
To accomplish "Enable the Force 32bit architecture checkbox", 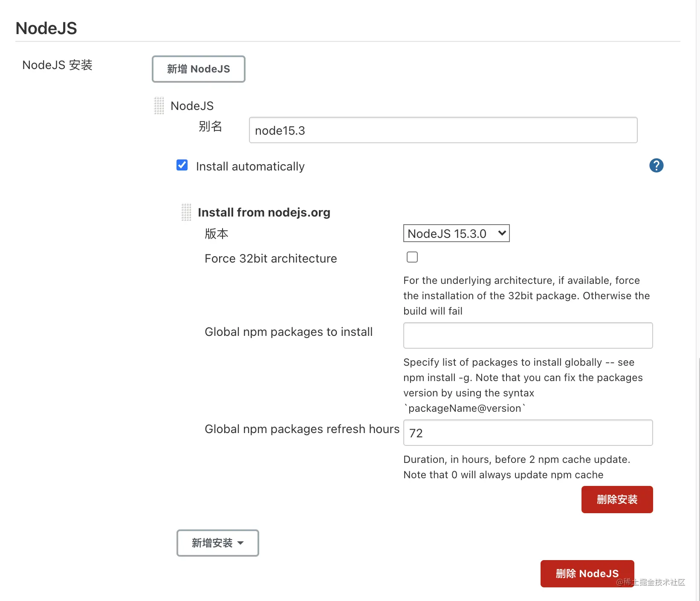I will click(x=412, y=257).
